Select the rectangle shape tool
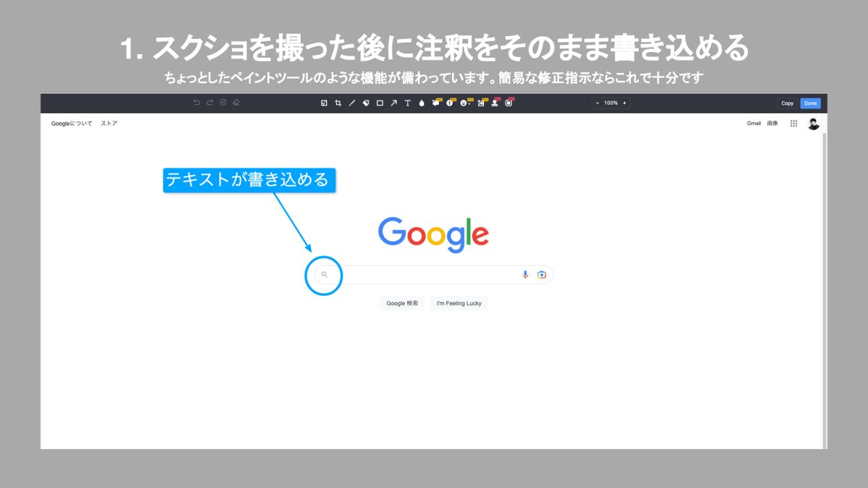 pyautogui.click(x=380, y=103)
